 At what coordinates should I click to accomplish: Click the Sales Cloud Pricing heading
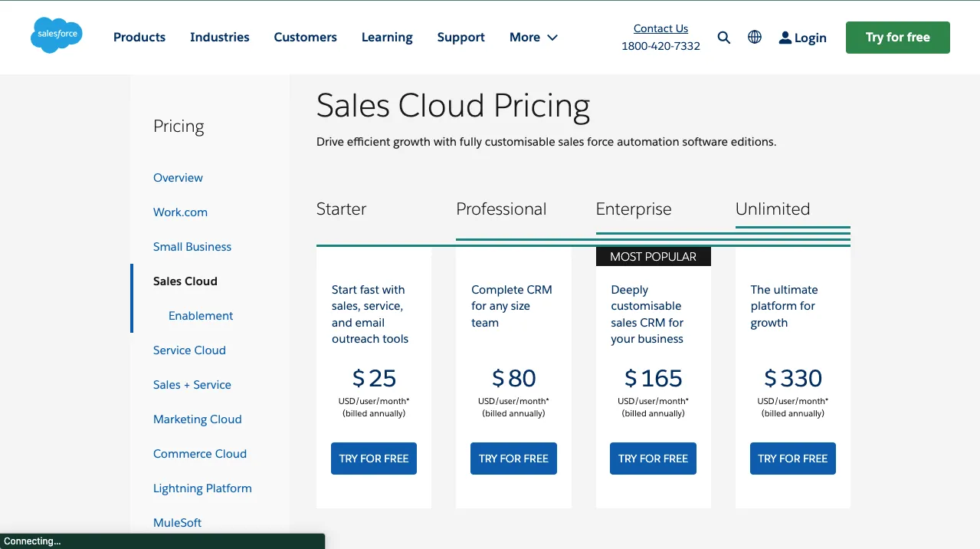pos(453,106)
